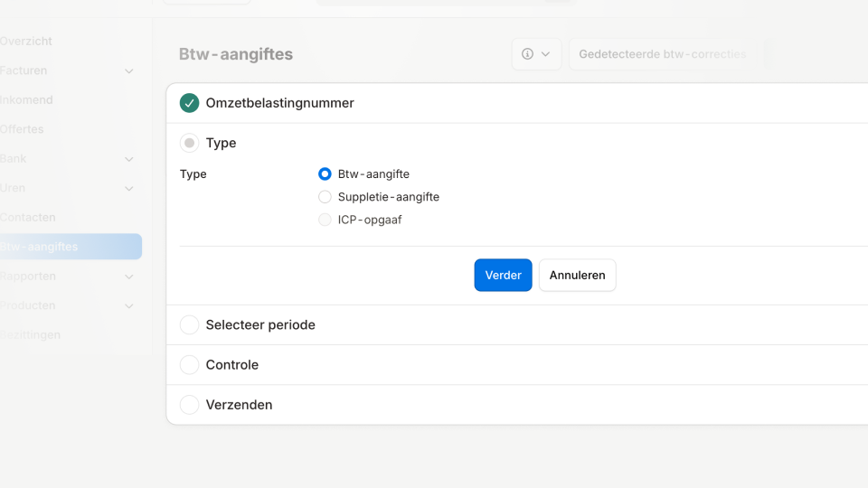868x488 pixels.
Task: Expand the Bank sidebar chevron
Action: [129, 159]
